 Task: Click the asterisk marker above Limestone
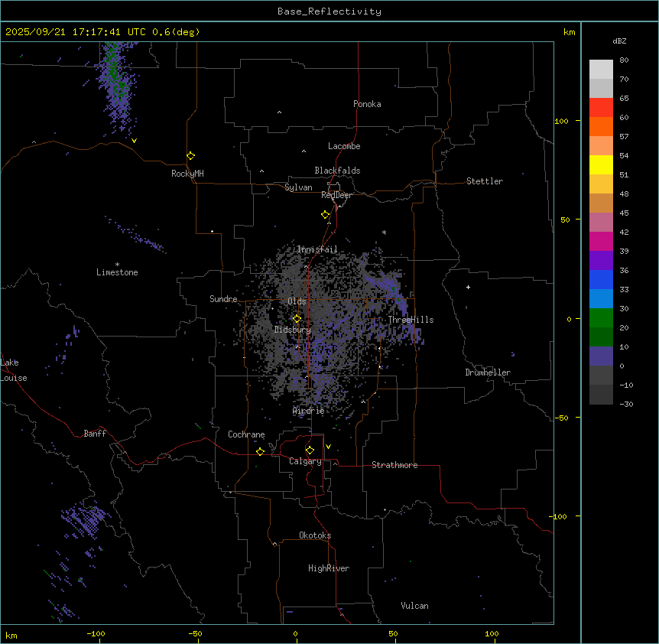[117, 264]
